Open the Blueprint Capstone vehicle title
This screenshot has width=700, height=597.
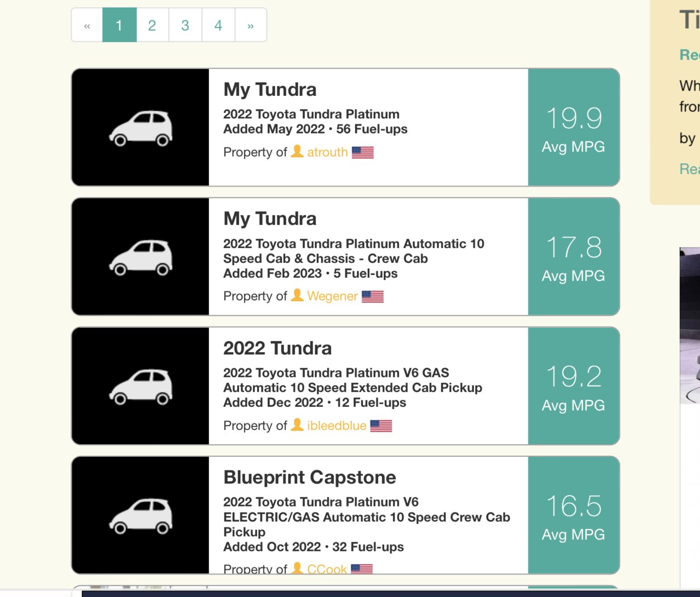click(310, 477)
